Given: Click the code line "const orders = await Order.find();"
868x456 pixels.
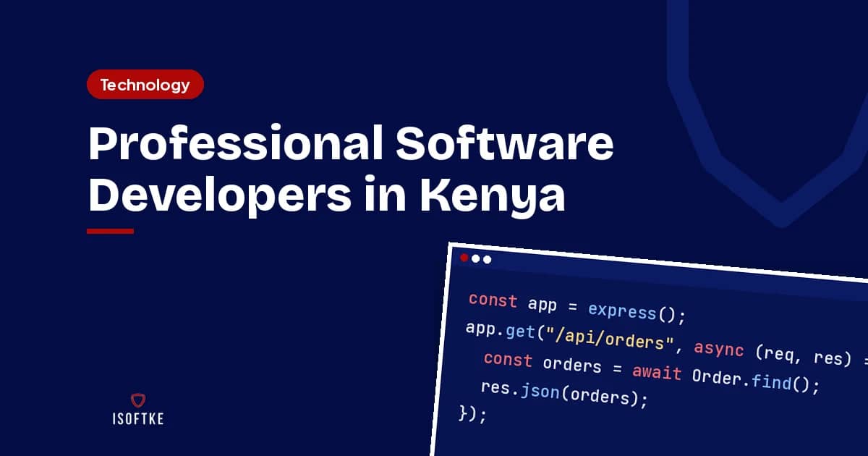Looking at the screenshot, I should click(651, 371).
